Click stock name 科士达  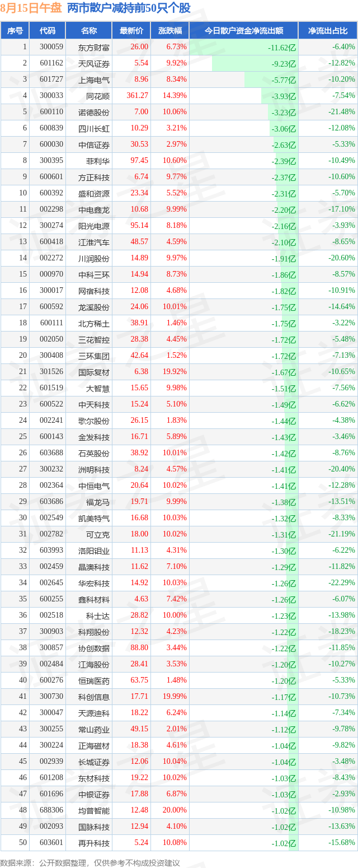98,615
